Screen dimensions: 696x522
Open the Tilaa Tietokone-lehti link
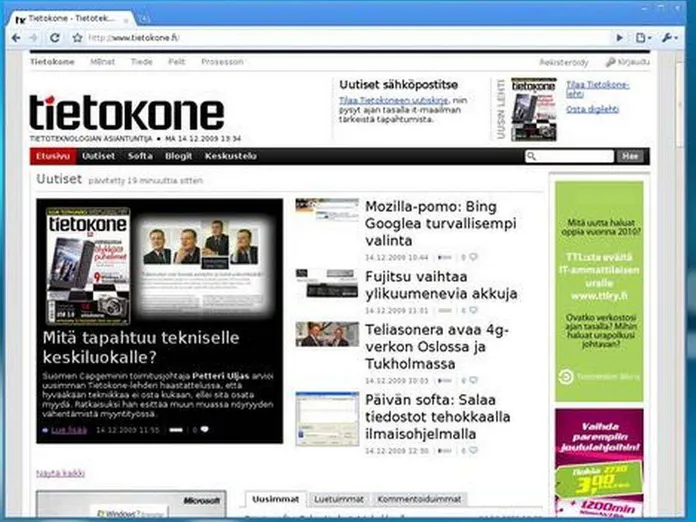click(597, 89)
